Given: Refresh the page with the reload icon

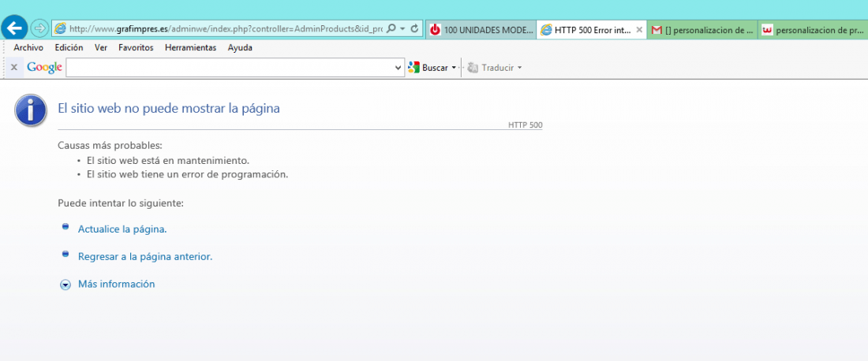Looking at the screenshot, I should pyautogui.click(x=414, y=28).
